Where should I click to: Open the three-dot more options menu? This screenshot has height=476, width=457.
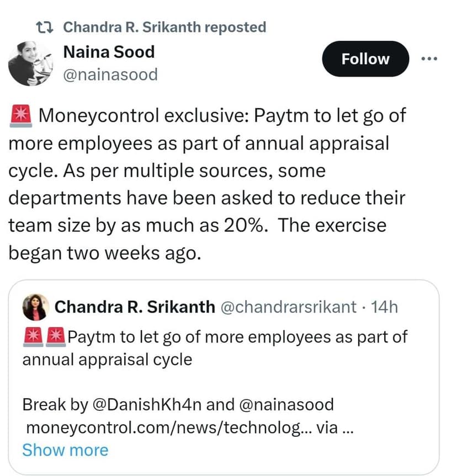point(429,59)
